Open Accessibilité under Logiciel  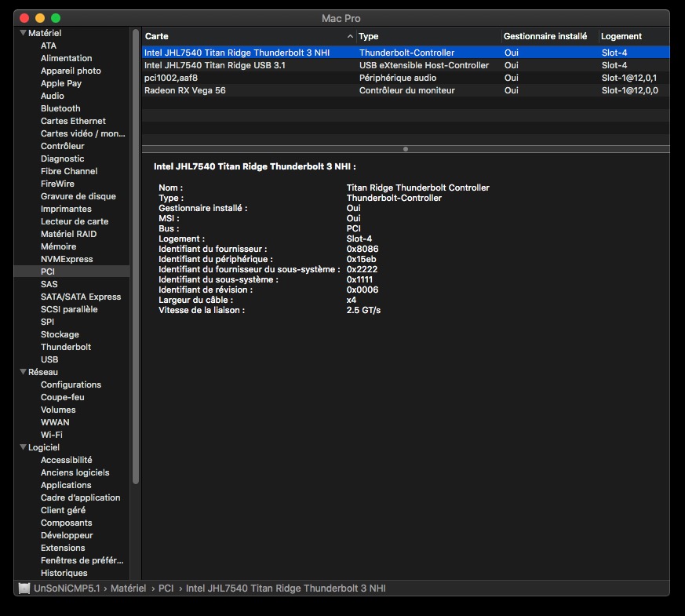[x=67, y=460]
